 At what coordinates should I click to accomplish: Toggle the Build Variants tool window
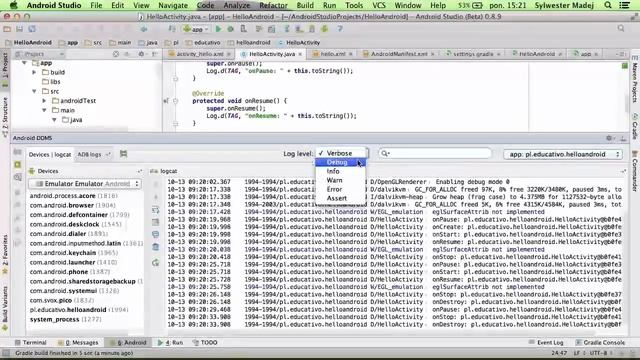point(5,308)
